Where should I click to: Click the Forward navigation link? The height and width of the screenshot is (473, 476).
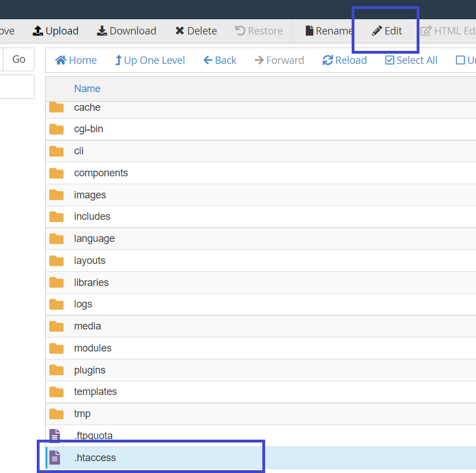tap(279, 60)
